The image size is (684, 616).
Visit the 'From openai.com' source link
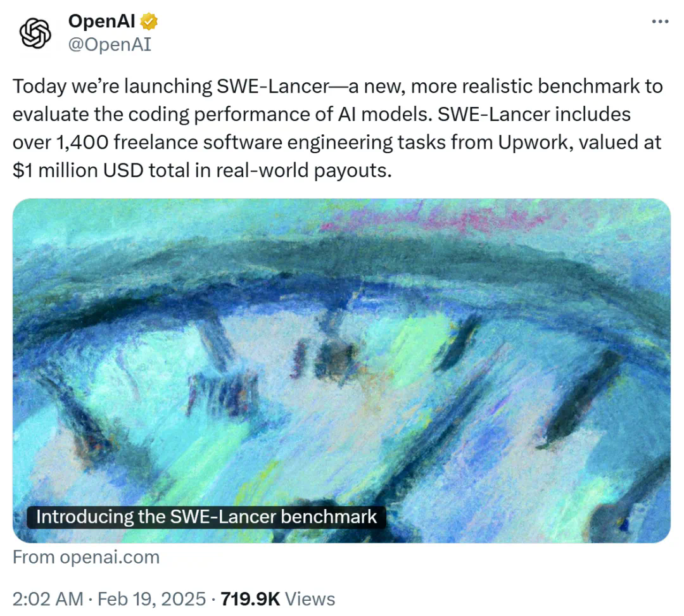[x=85, y=557]
